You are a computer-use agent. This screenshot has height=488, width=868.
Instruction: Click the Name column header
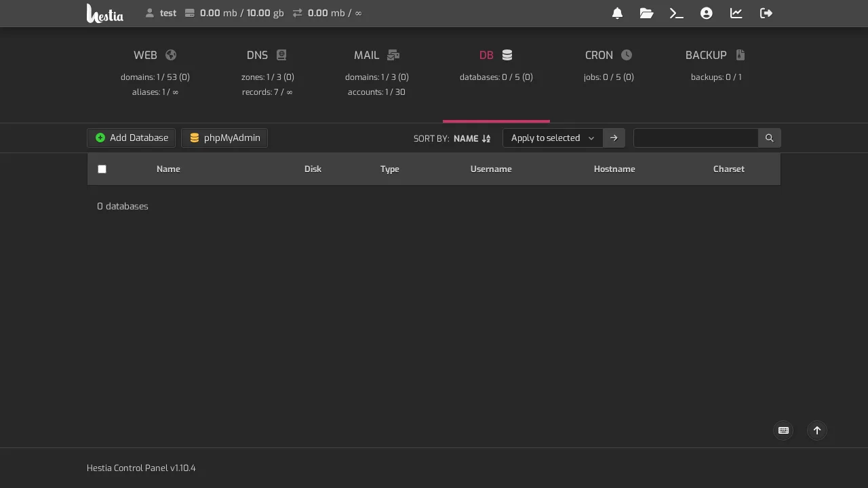[x=168, y=169]
